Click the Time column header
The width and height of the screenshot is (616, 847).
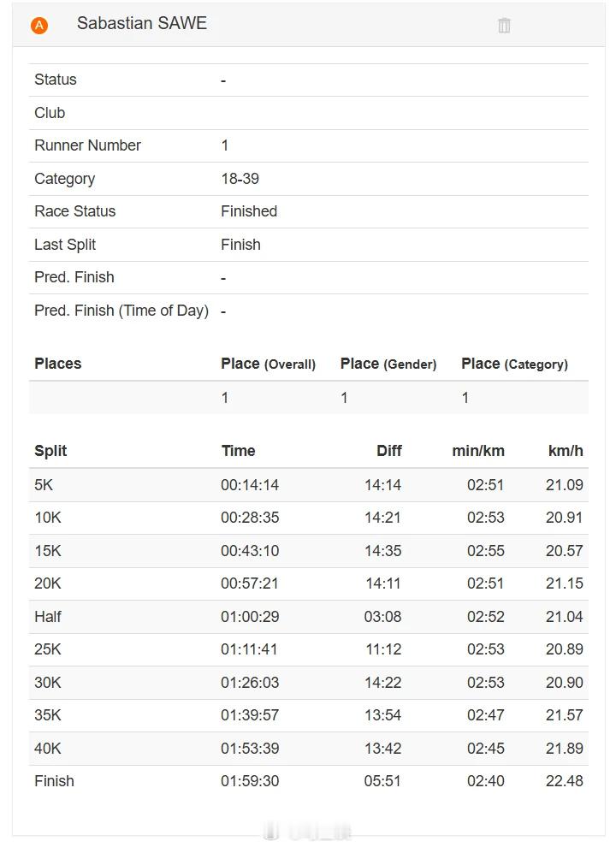coord(238,451)
